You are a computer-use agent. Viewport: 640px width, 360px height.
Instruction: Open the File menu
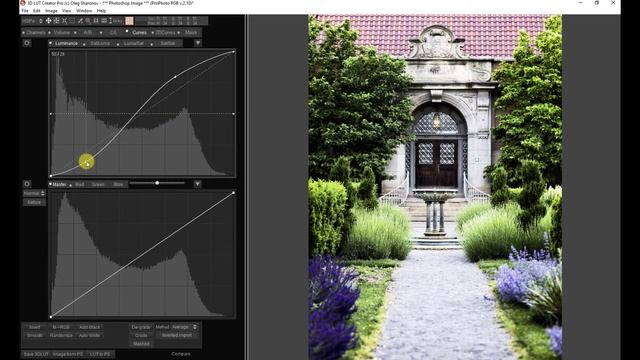point(25,11)
